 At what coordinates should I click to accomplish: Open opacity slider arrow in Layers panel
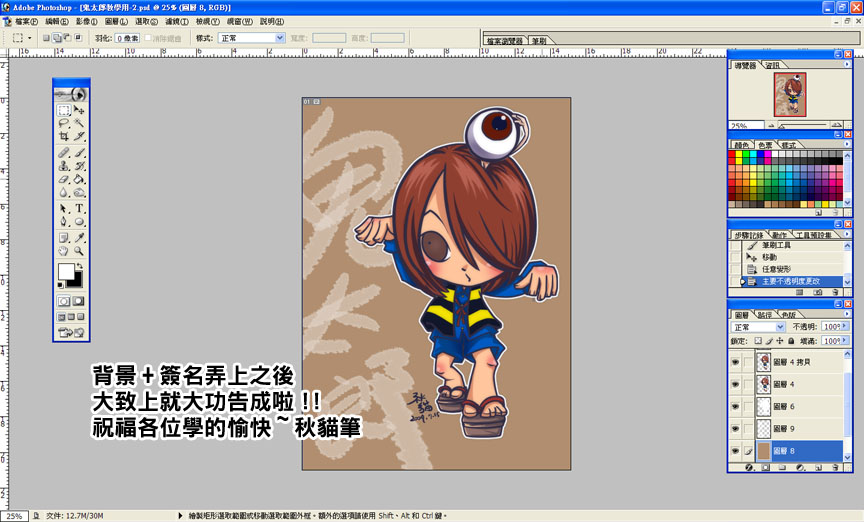coord(845,326)
